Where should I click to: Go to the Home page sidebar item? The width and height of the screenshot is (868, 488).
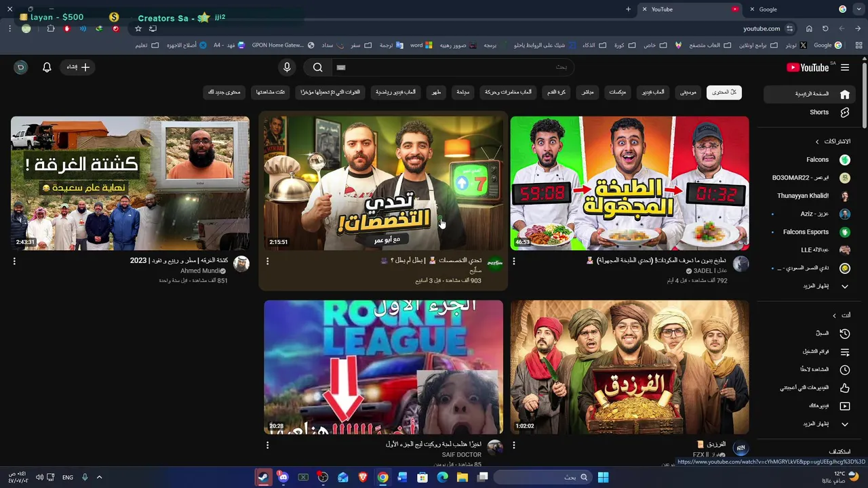click(811, 94)
